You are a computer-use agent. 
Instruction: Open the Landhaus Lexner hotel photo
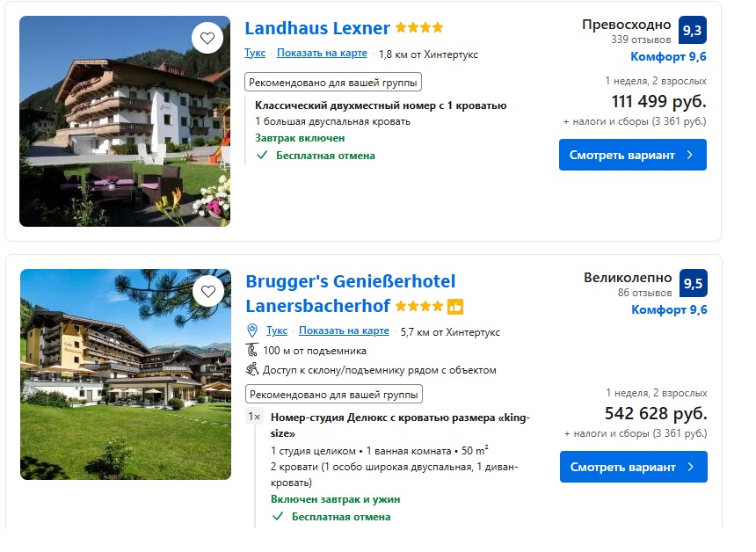125,121
